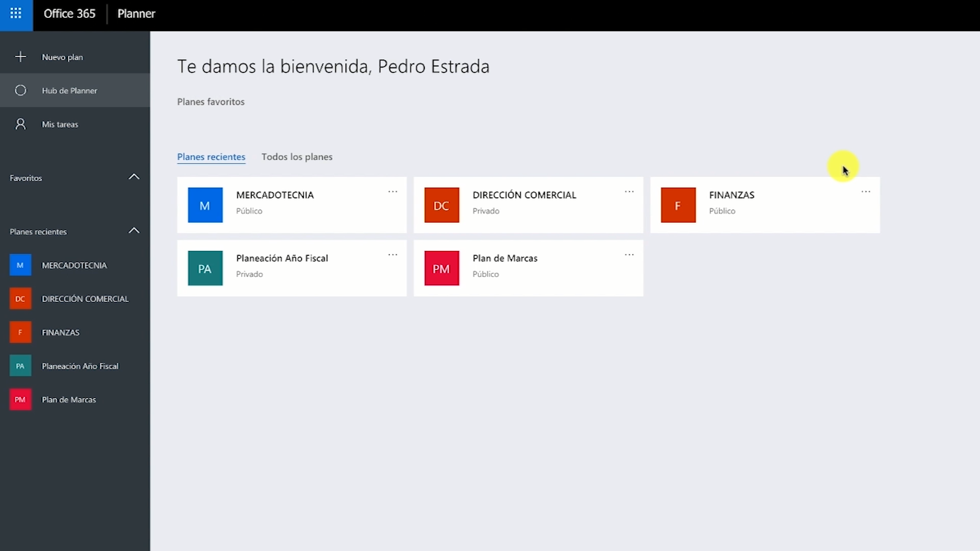Click the Office 365 link
The width and height of the screenshot is (980, 551).
[69, 13]
